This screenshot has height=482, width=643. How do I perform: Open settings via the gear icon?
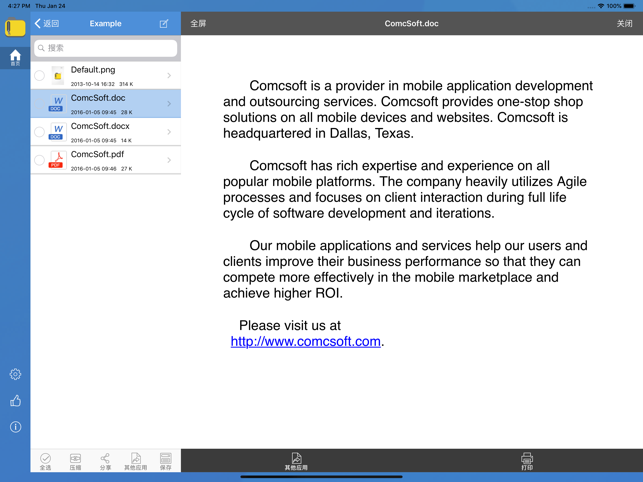click(x=15, y=374)
